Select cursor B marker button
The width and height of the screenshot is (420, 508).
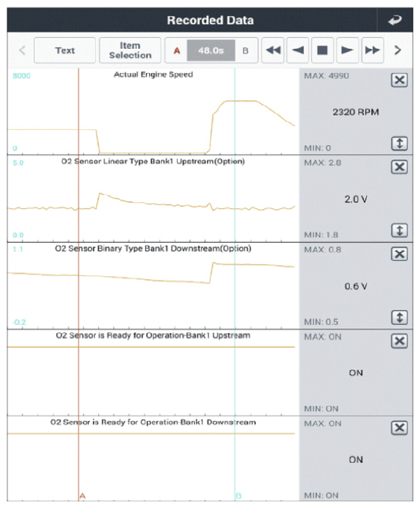pyautogui.click(x=246, y=50)
